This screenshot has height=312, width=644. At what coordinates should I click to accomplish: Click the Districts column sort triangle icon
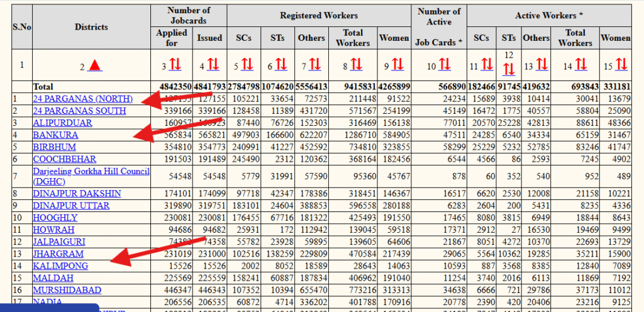[94, 65]
